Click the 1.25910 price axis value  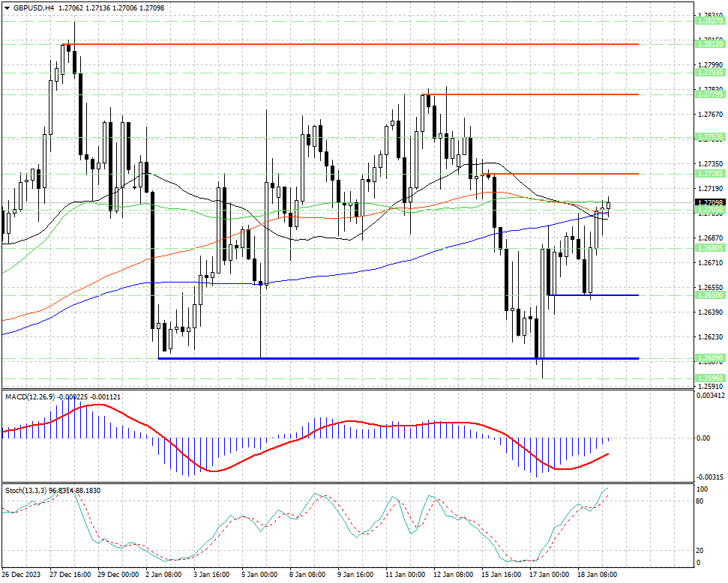point(710,386)
